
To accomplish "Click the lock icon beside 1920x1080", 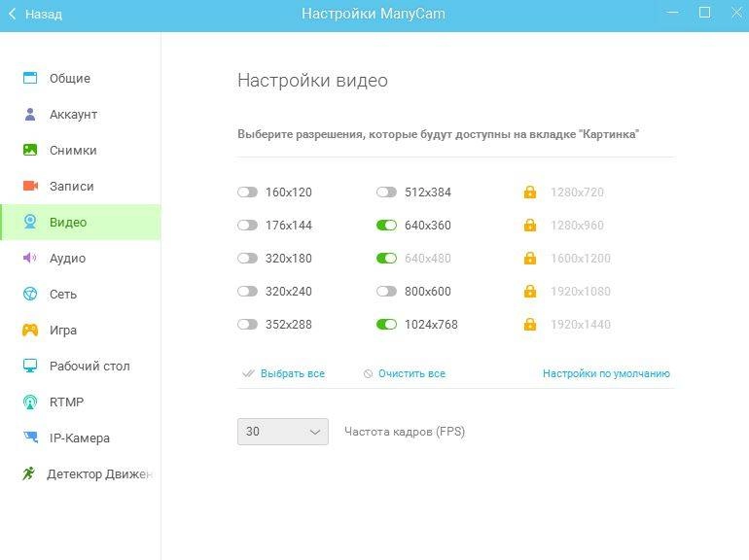I will pyautogui.click(x=530, y=291).
